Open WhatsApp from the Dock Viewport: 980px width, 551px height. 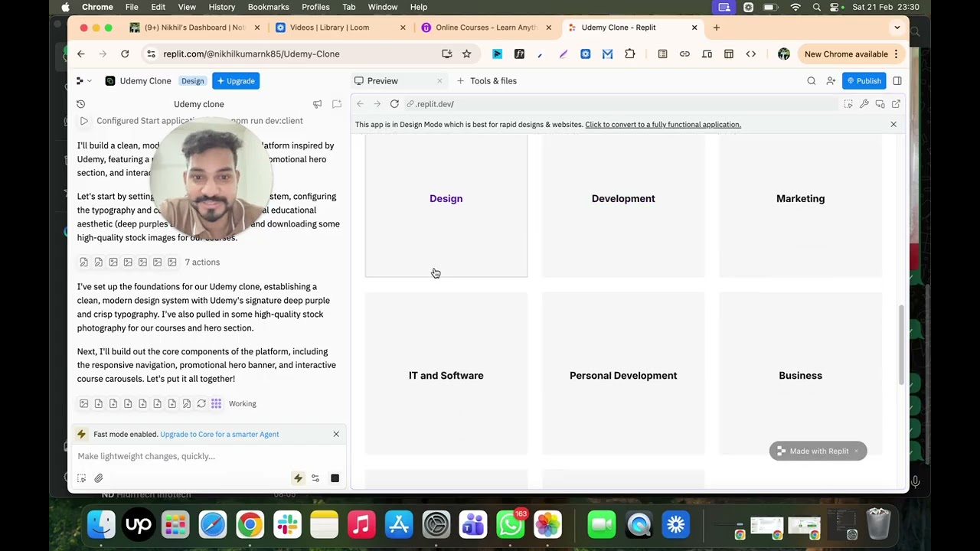coord(511,525)
